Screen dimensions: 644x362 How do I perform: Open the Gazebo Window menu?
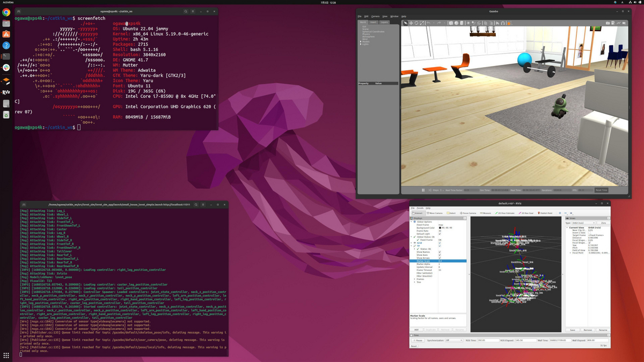coord(394,17)
